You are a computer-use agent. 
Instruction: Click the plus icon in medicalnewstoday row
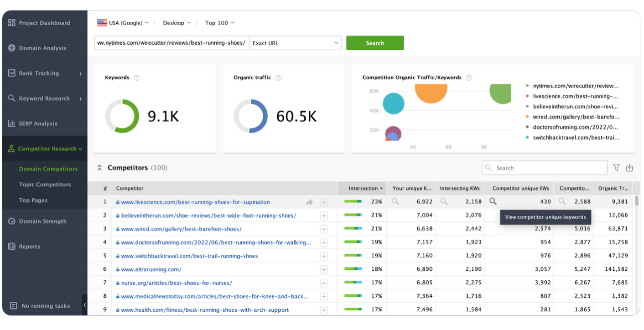click(x=324, y=297)
